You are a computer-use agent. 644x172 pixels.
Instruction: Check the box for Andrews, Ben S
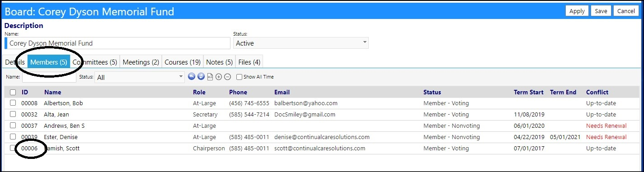tap(13, 126)
